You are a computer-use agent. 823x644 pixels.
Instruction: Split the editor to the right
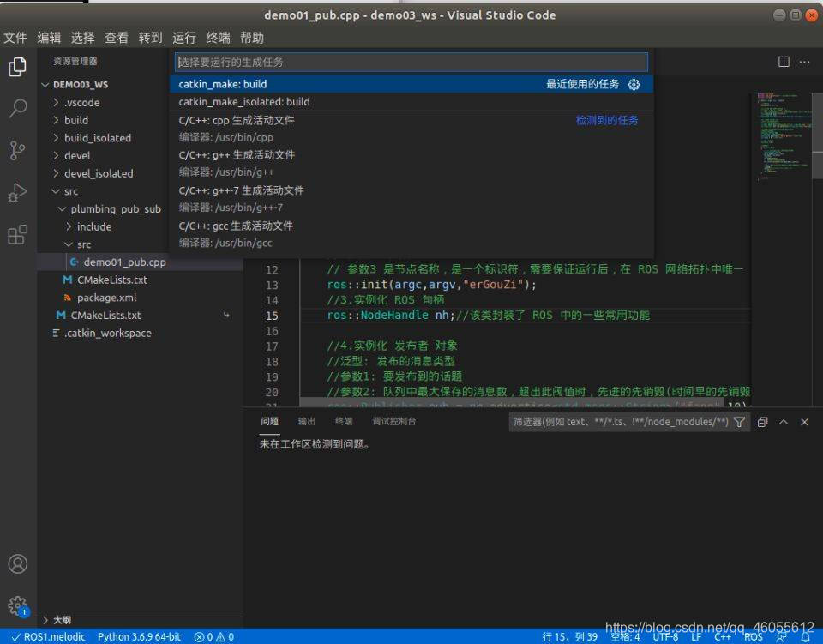click(784, 62)
